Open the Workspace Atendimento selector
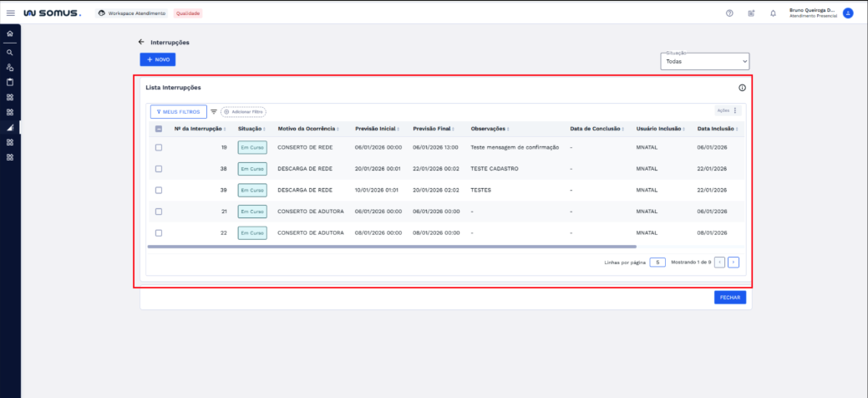 (x=132, y=13)
